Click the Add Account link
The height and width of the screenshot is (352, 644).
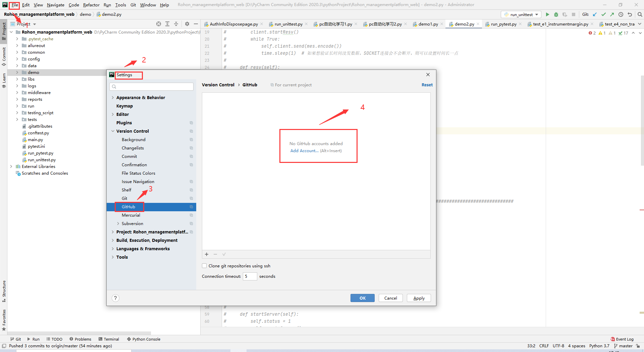[304, 150]
